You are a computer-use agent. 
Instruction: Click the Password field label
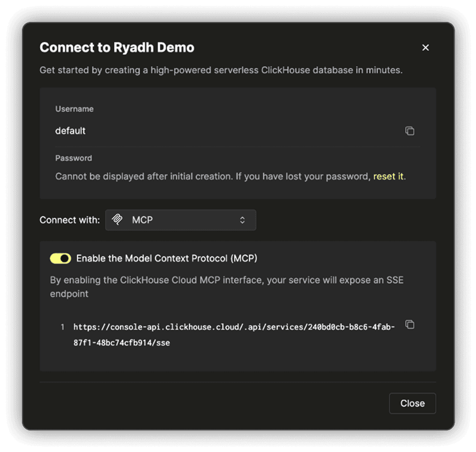(x=73, y=158)
